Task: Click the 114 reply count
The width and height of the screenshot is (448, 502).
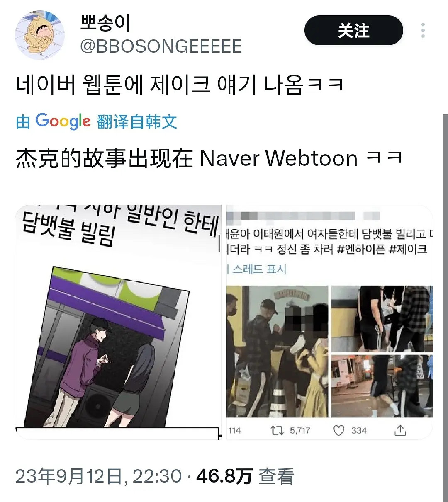Action: (234, 431)
